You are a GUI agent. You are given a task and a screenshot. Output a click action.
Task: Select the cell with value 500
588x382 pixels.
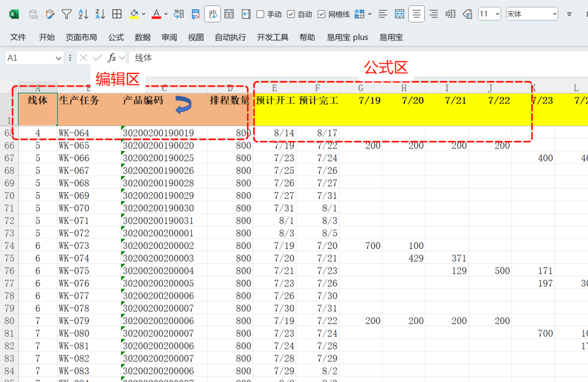click(x=490, y=271)
